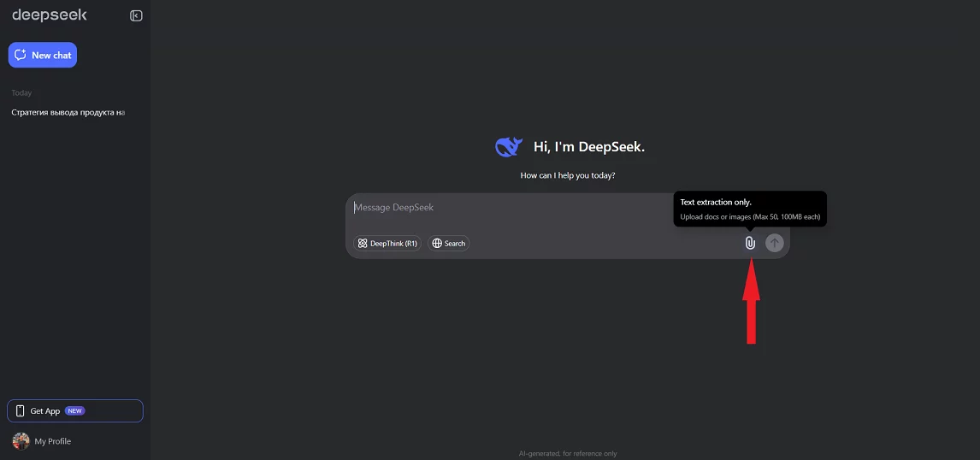Click the blue whale DeepSeek icon
The image size is (980, 460).
[x=509, y=147]
